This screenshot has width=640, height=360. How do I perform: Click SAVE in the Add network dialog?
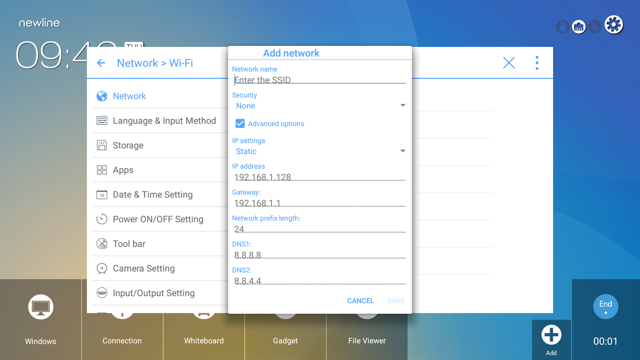[x=396, y=300]
